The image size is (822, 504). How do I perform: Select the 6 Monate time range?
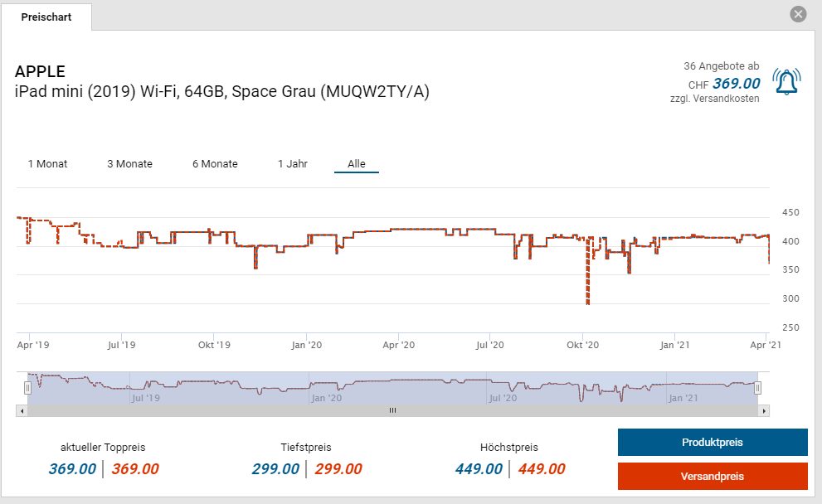coord(215,164)
